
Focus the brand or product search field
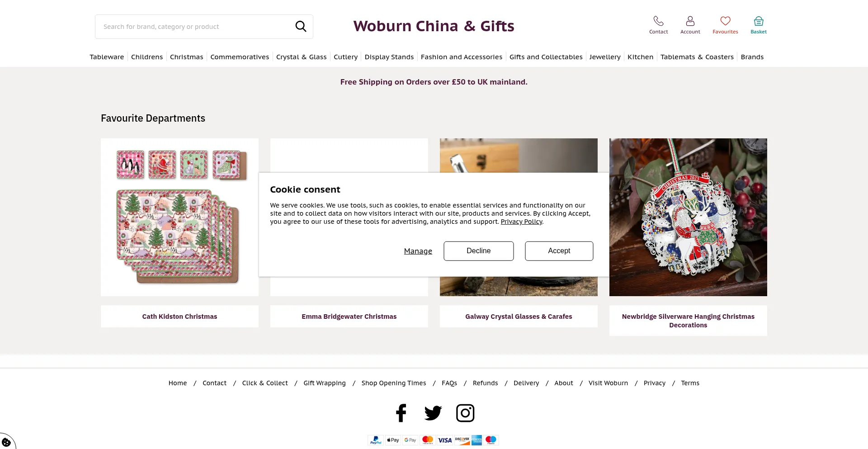(194, 27)
